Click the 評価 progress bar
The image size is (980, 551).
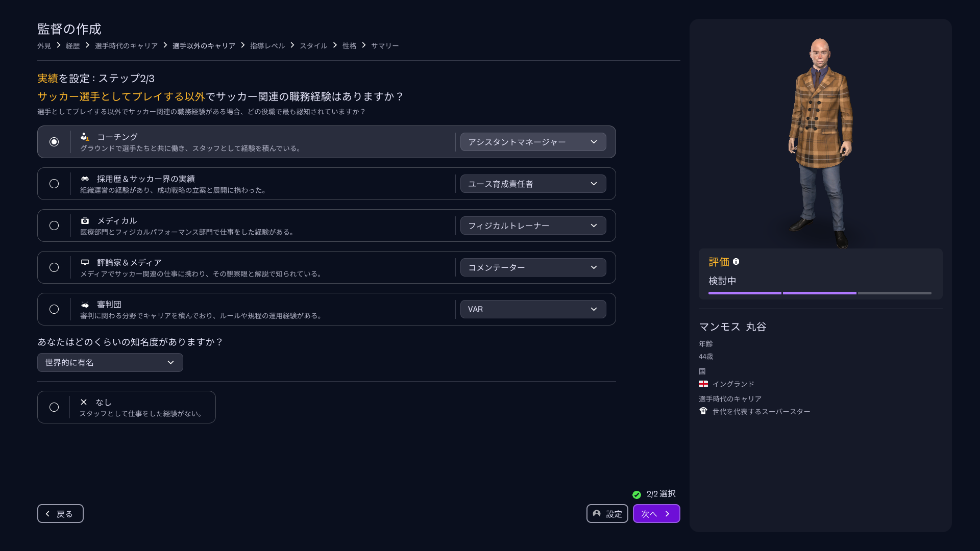(820, 293)
